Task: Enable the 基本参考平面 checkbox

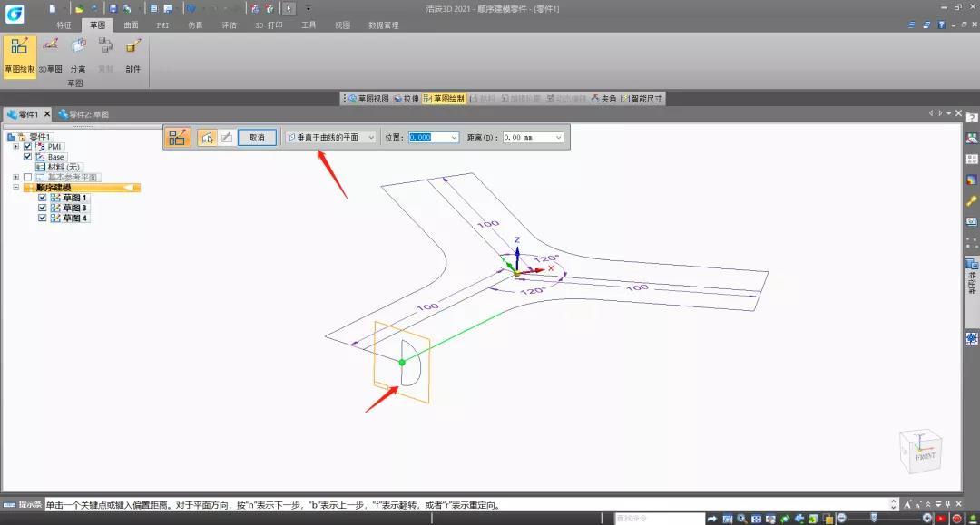Action: click(x=27, y=178)
